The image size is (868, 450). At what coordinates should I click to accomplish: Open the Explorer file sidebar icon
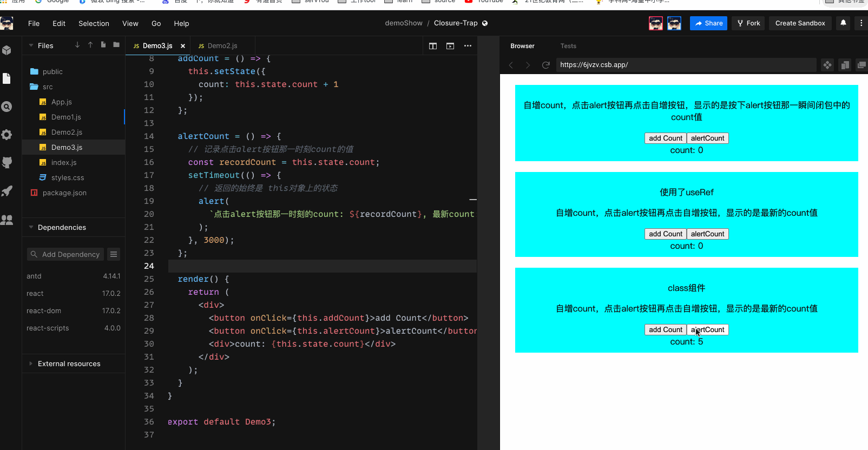coord(6,78)
